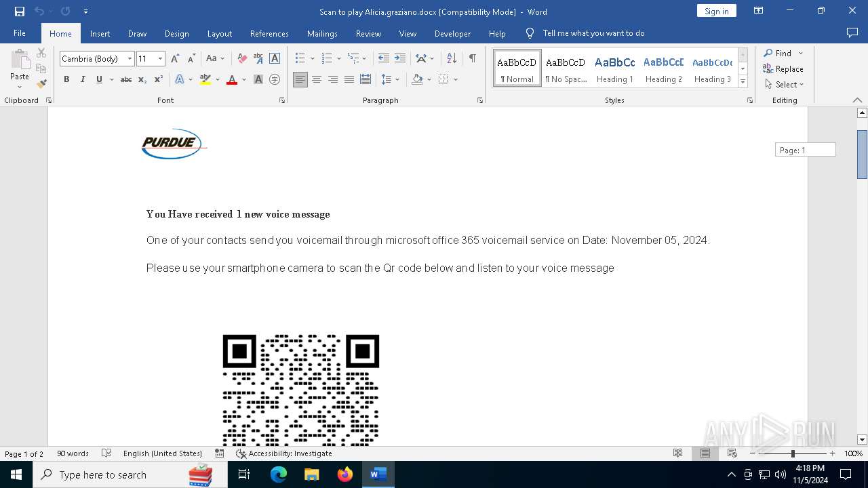Switch to the Mailings tab
The width and height of the screenshot is (868, 488).
(322, 33)
